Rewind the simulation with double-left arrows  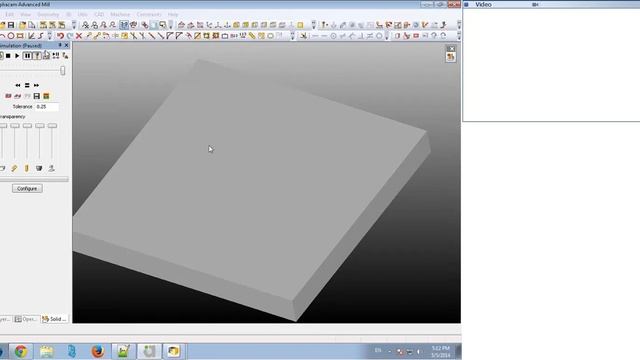(x=18, y=85)
